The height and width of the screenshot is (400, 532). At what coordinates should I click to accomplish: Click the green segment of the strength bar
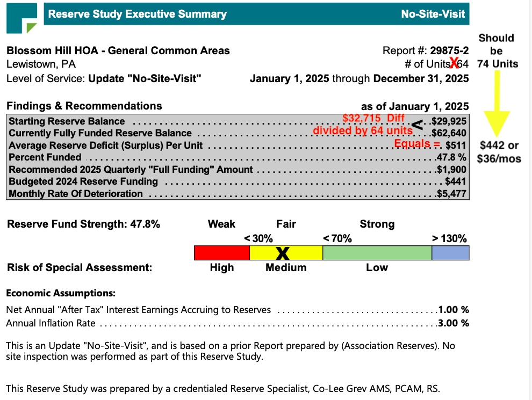tap(377, 253)
